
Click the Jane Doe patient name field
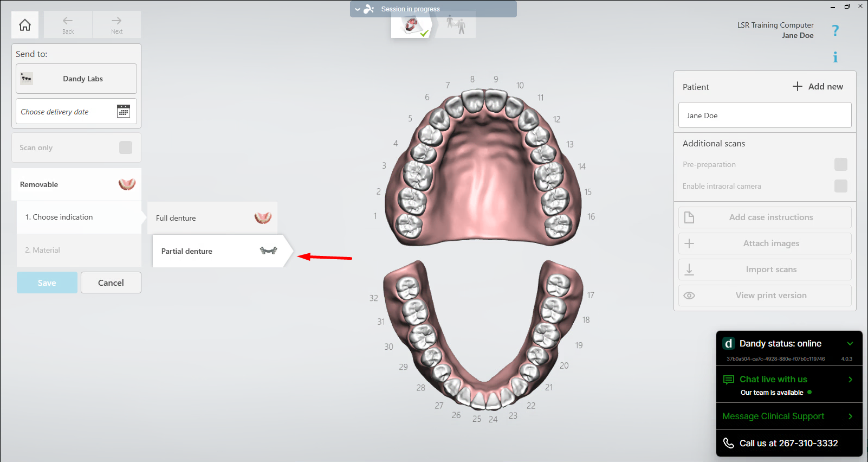click(x=765, y=116)
